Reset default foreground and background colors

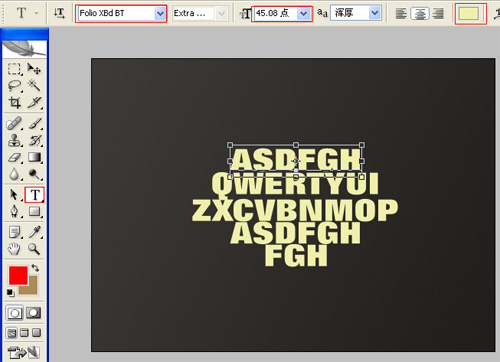coord(11,293)
